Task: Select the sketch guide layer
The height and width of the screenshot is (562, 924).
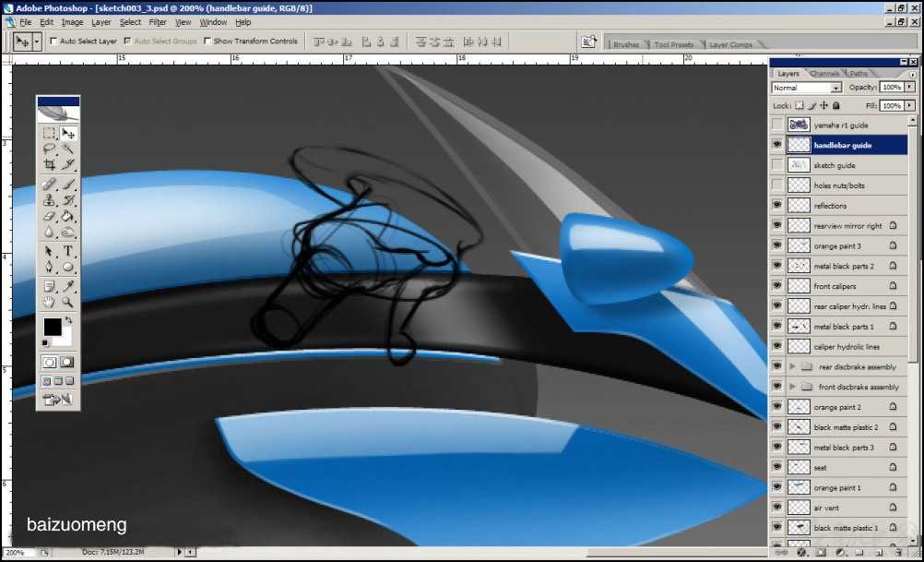Action: (x=847, y=166)
